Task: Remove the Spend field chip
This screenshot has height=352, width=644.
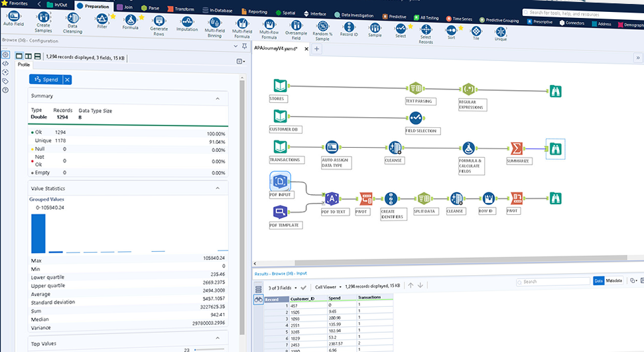Action: [68, 80]
